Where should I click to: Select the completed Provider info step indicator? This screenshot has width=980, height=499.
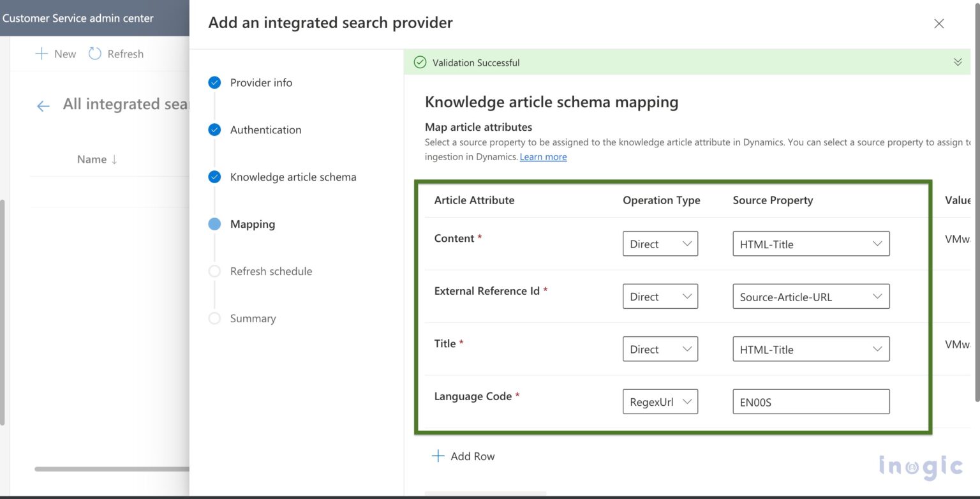tap(214, 82)
